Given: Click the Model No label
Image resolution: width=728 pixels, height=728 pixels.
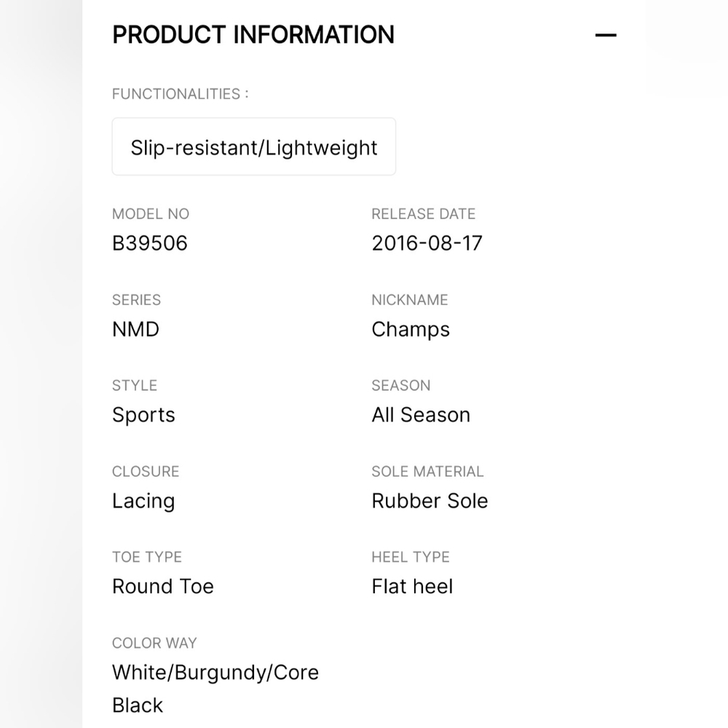Looking at the screenshot, I should (151, 214).
